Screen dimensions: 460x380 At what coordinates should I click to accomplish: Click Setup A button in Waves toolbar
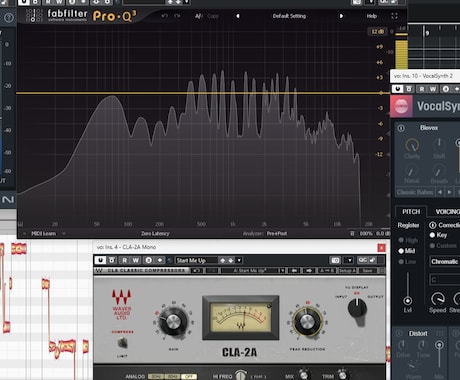(x=347, y=271)
